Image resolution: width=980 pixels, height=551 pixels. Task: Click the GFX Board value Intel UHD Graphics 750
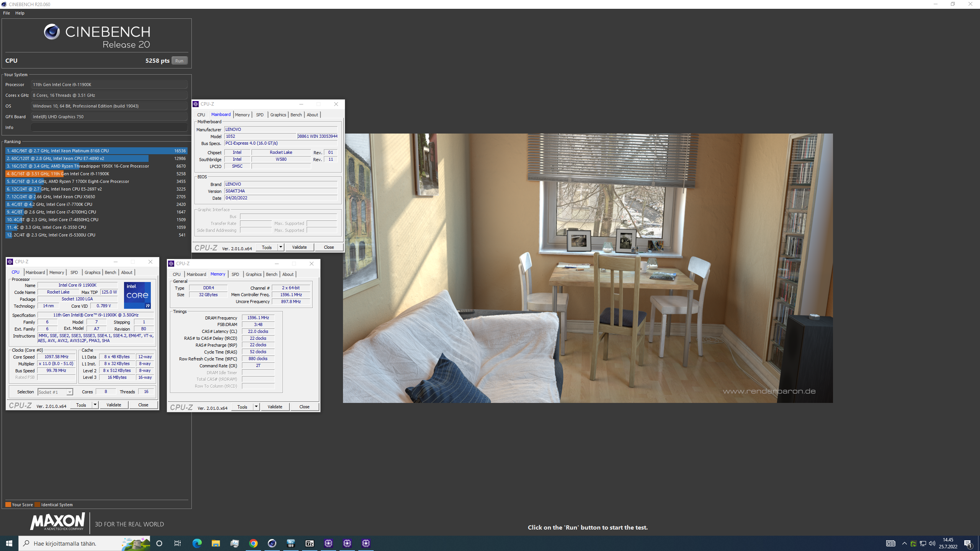pos(109,117)
